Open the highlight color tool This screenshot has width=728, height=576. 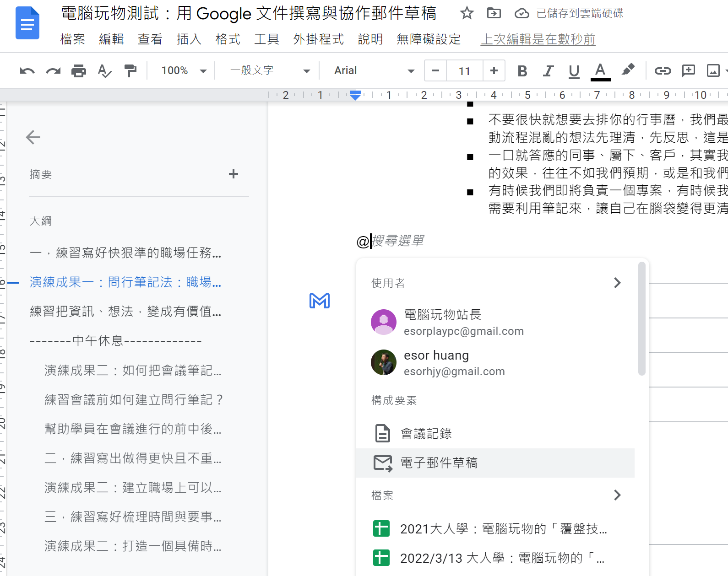coord(628,70)
